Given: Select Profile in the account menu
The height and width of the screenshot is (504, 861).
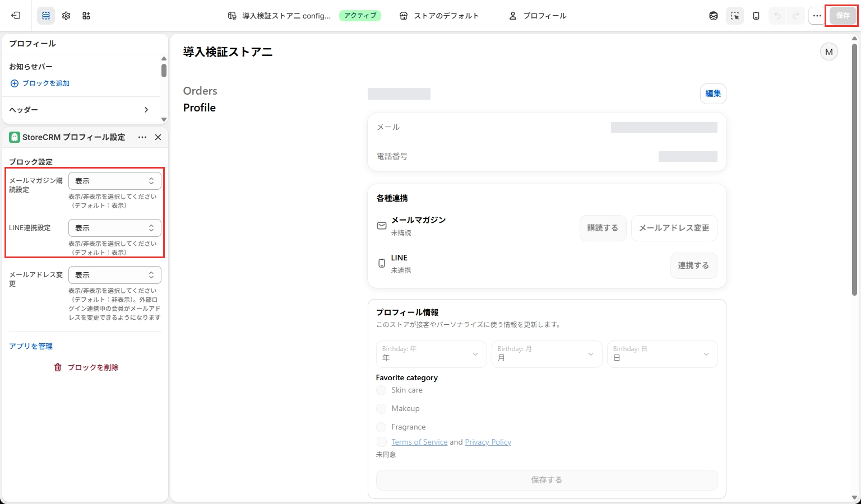Looking at the screenshot, I should click(200, 108).
